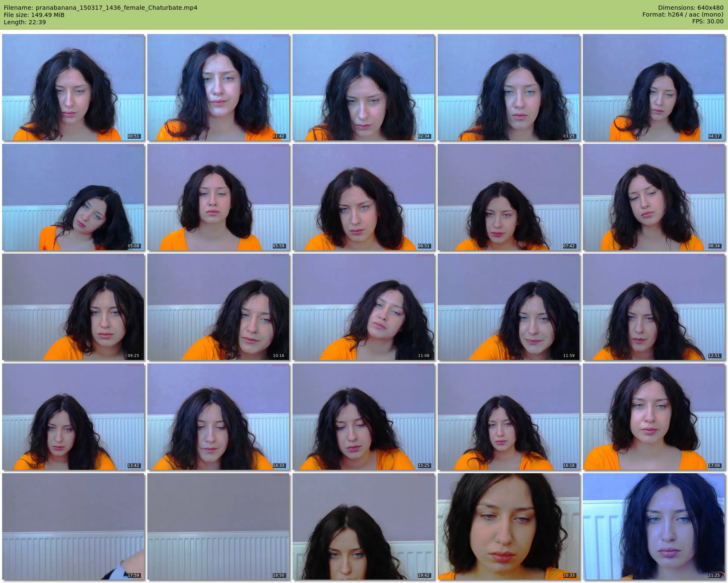Select the 'FPS: 30.00' text
Viewport: 728px width, 583px height.
click(x=708, y=21)
